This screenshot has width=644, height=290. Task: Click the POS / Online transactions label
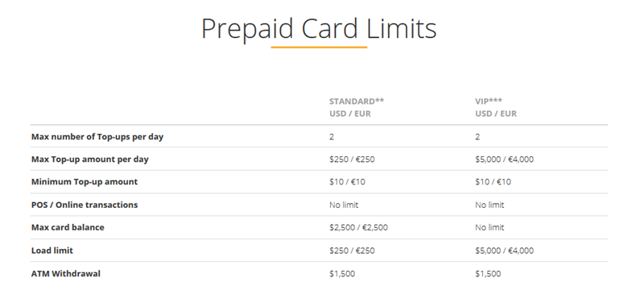coord(85,205)
